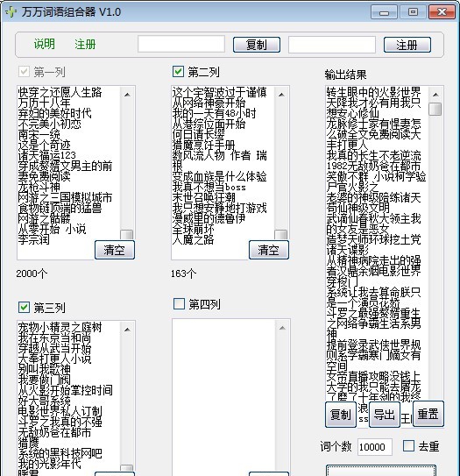Clear second column with its 清空 button
Screen dimensions: 460x476
[x=268, y=250]
